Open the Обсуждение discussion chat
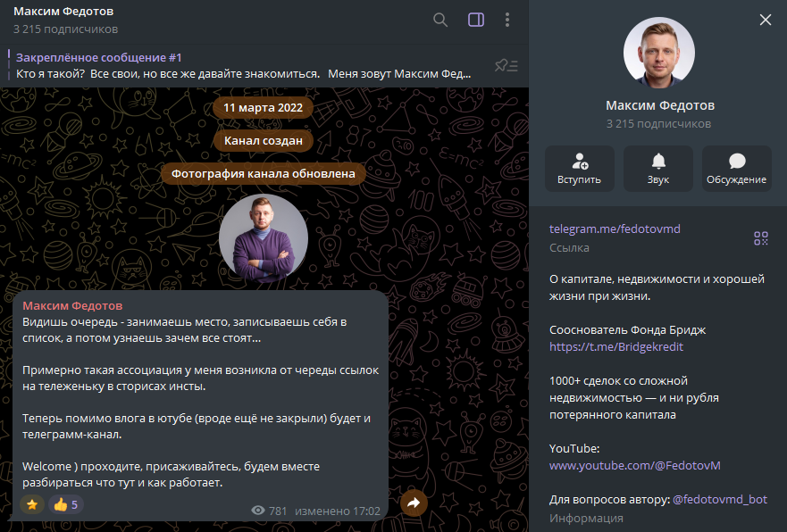 tap(736, 169)
